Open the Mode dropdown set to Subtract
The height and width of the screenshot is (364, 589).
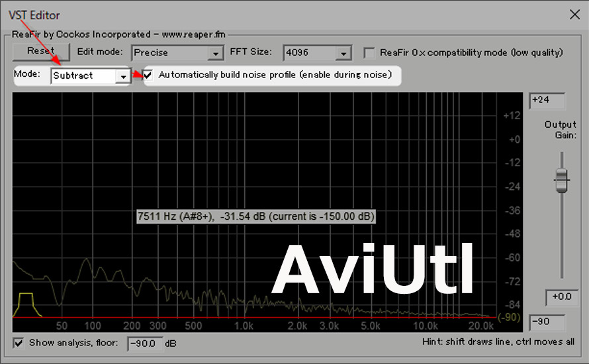122,76
